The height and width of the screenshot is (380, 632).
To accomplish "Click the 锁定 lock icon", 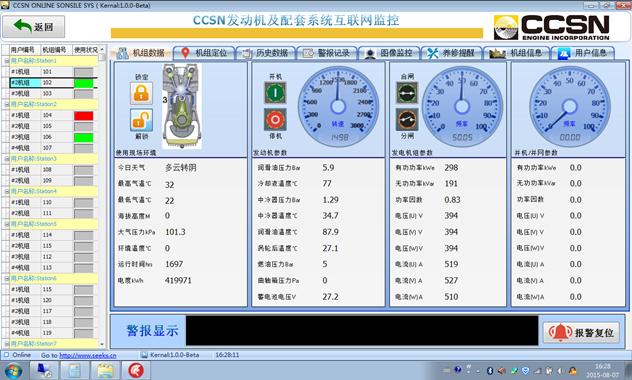I will coord(141,93).
